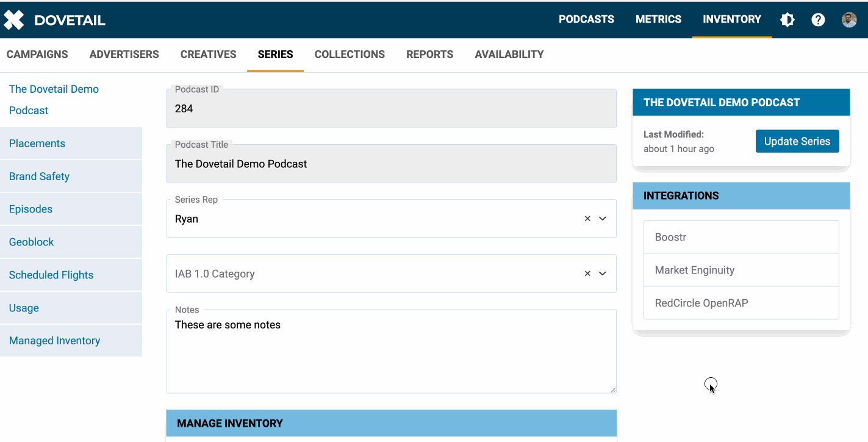Viewport: 868px width, 442px height.
Task: Switch to the Campaigns tab
Action: (37, 54)
